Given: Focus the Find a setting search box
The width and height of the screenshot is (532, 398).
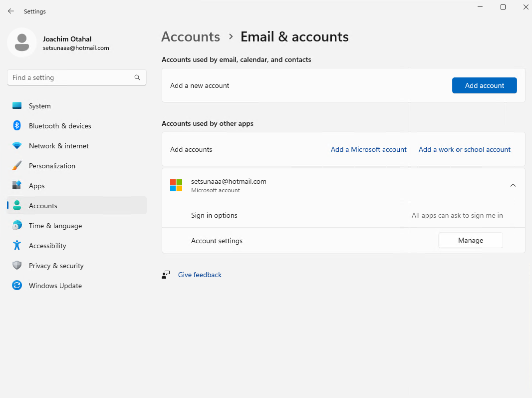Looking at the screenshot, I should [x=77, y=77].
